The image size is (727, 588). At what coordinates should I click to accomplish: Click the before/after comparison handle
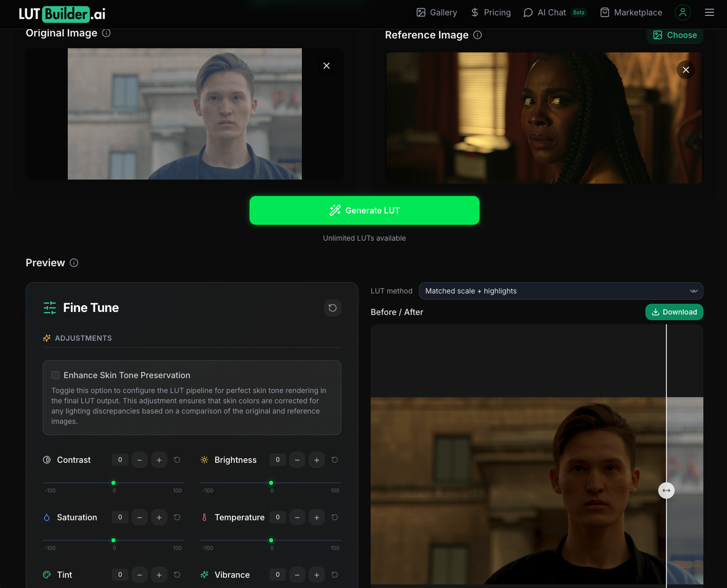(666, 491)
